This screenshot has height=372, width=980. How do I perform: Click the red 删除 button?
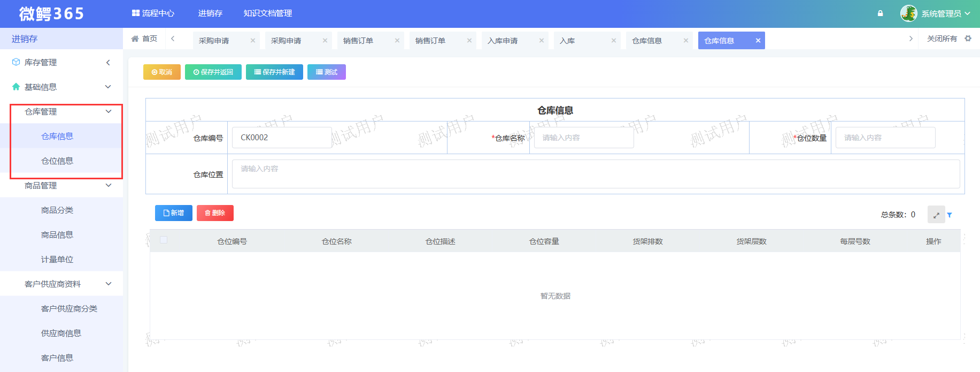coord(215,213)
